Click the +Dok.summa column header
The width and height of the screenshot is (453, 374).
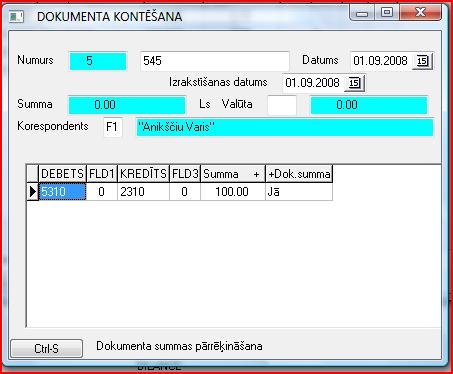299,174
